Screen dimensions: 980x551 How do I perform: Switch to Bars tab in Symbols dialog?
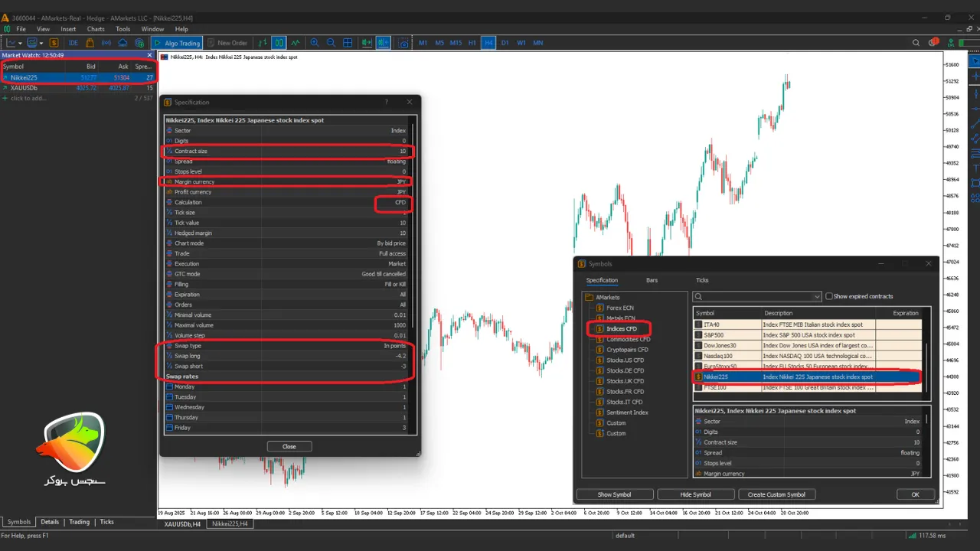(x=652, y=280)
